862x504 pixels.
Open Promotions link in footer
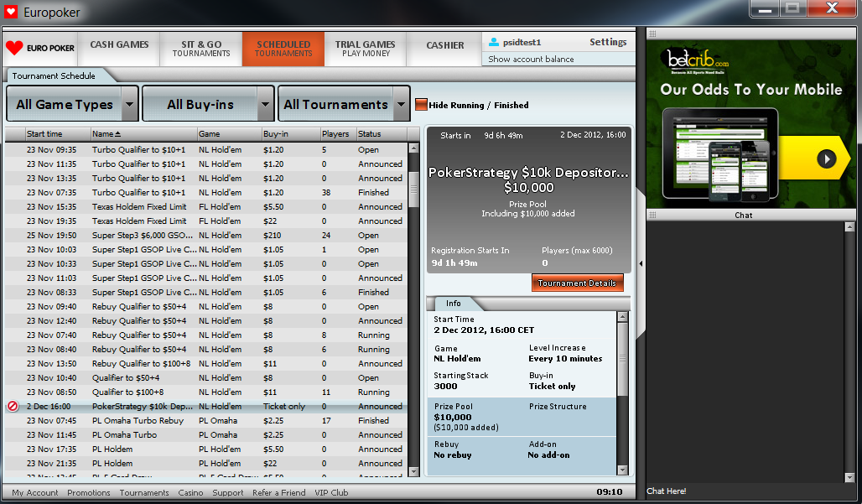pyautogui.click(x=89, y=492)
